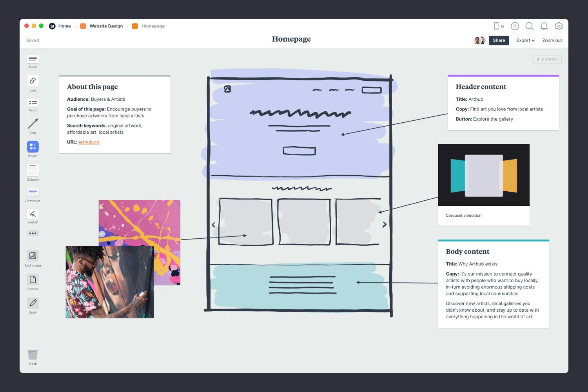
Task: Click the Share button
Action: [499, 40]
